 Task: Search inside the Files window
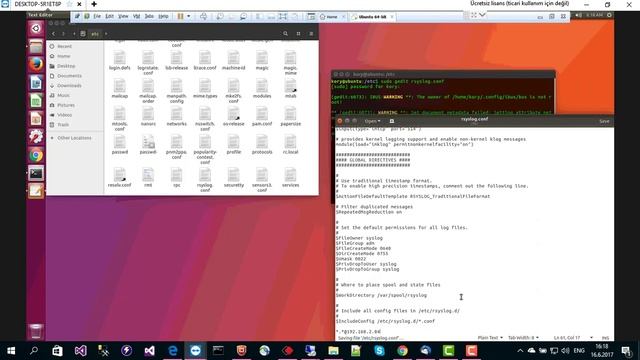click(285, 34)
